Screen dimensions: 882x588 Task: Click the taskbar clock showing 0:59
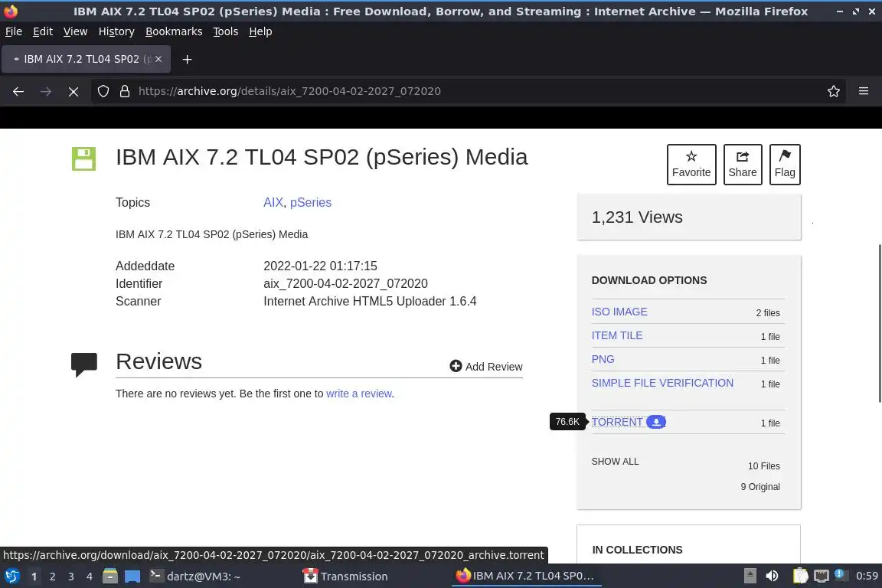click(x=867, y=576)
